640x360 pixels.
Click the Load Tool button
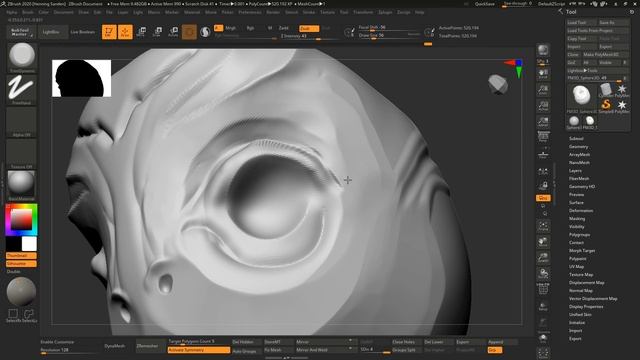(x=581, y=22)
